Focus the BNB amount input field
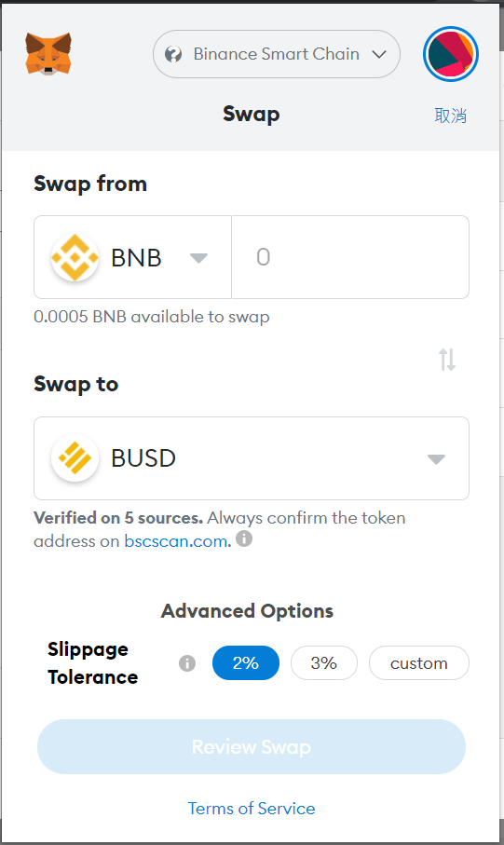Screen dimensions: 504x845 point(350,257)
